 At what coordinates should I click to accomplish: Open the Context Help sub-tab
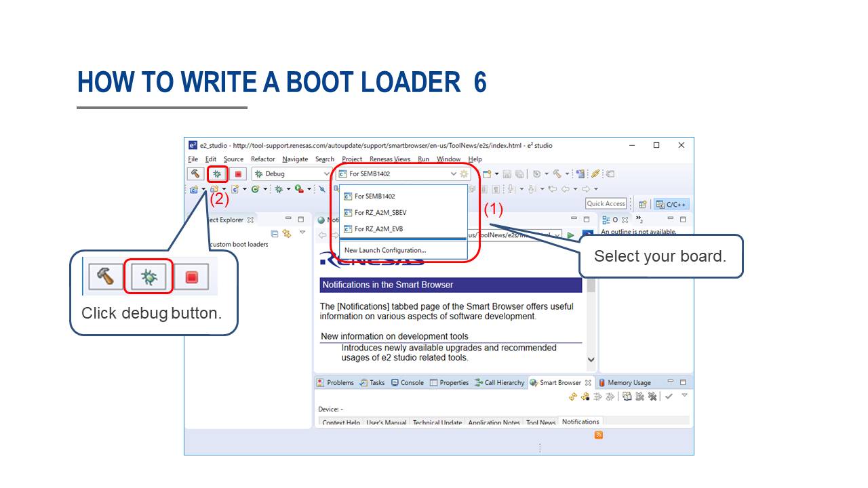pyautogui.click(x=341, y=422)
